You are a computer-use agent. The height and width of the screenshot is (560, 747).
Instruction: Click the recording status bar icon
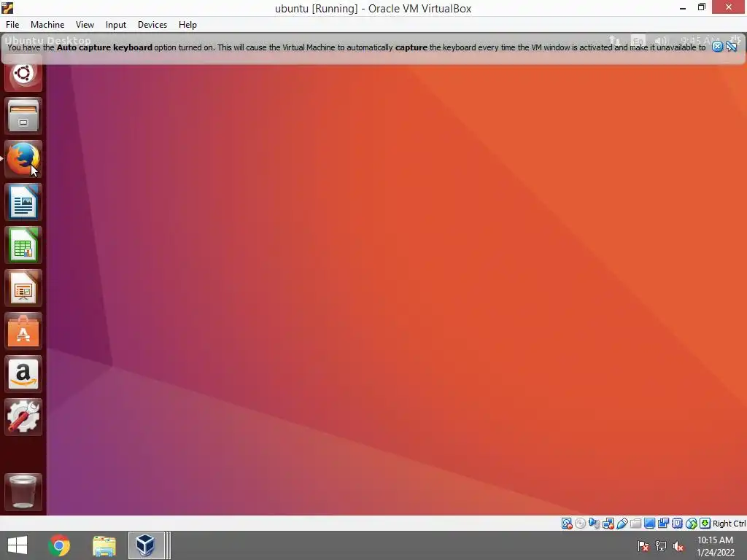[x=663, y=524]
